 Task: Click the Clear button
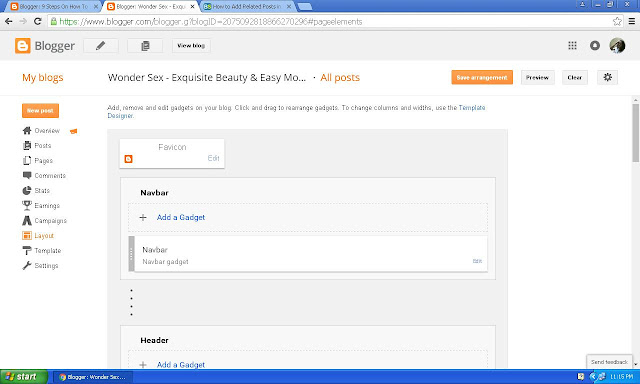point(575,77)
